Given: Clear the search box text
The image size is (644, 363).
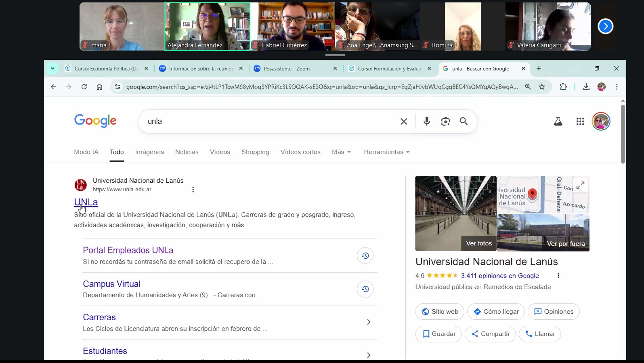Looking at the screenshot, I should coord(403,121).
